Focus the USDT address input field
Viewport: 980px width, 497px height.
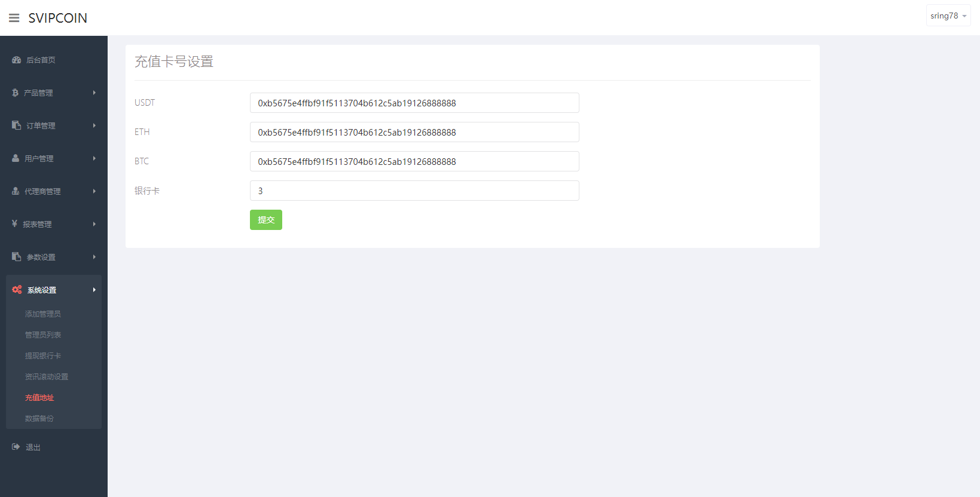click(x=414, y=103)
